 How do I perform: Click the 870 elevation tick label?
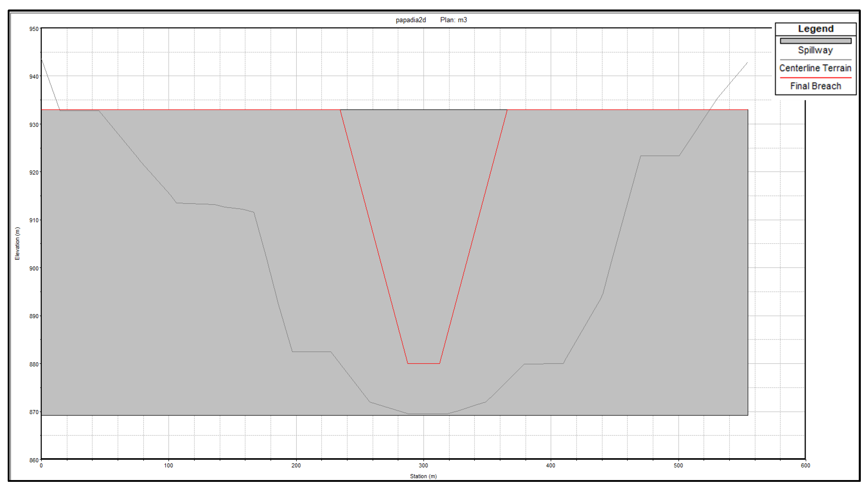point(34,412)
